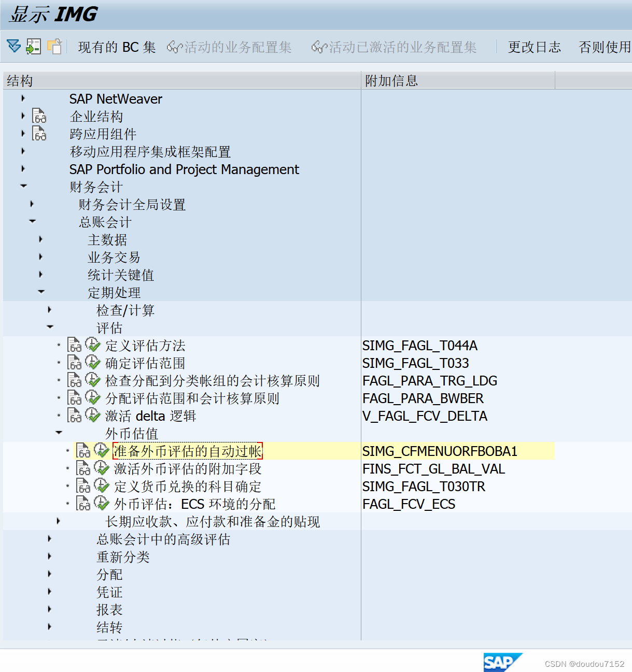Select the 激活外币评估的附加字段 entry

click(188, 469)
